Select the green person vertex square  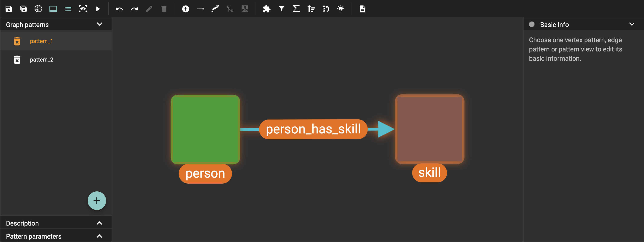point(205,129)
